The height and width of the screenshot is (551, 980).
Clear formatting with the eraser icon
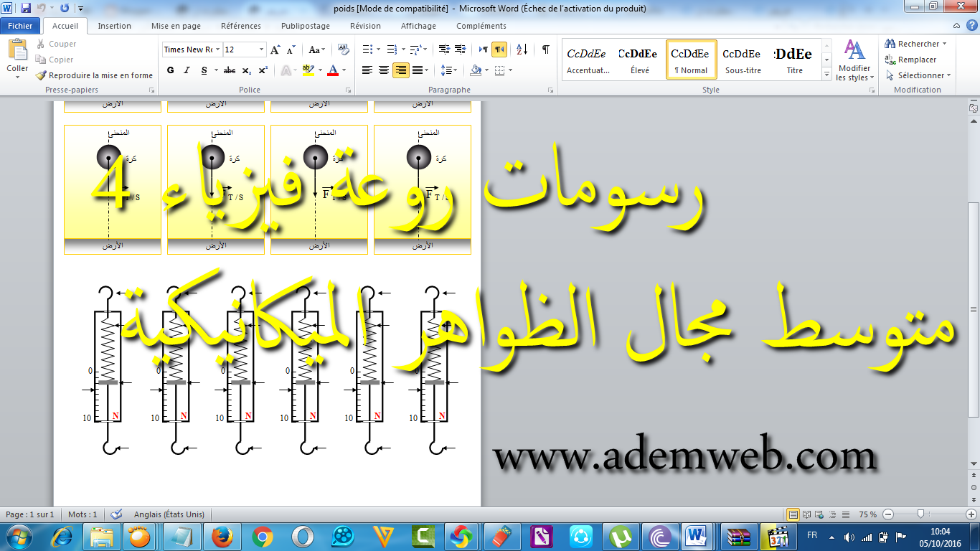coord(343,50)
